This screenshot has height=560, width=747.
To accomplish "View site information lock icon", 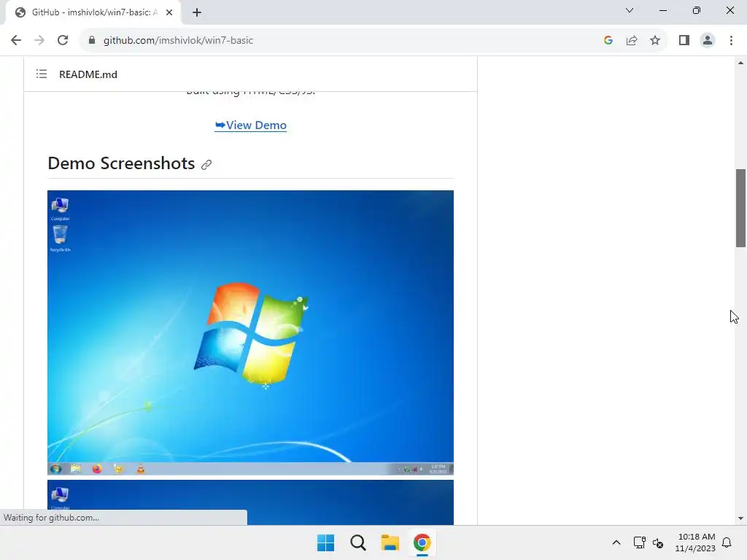I will coord(92,41).
